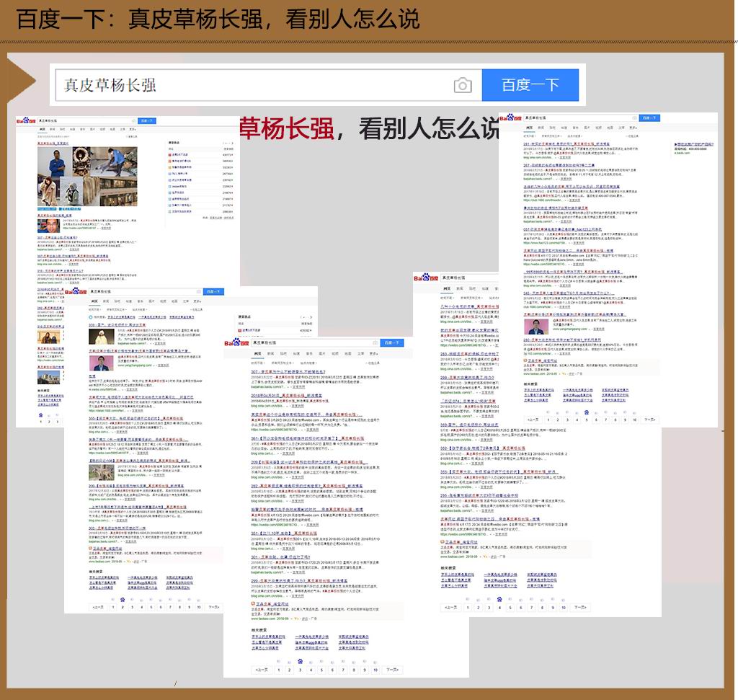Go to page 10 in the top-right screenshot pagination
The image size is (738, 700).
(634, 420)
